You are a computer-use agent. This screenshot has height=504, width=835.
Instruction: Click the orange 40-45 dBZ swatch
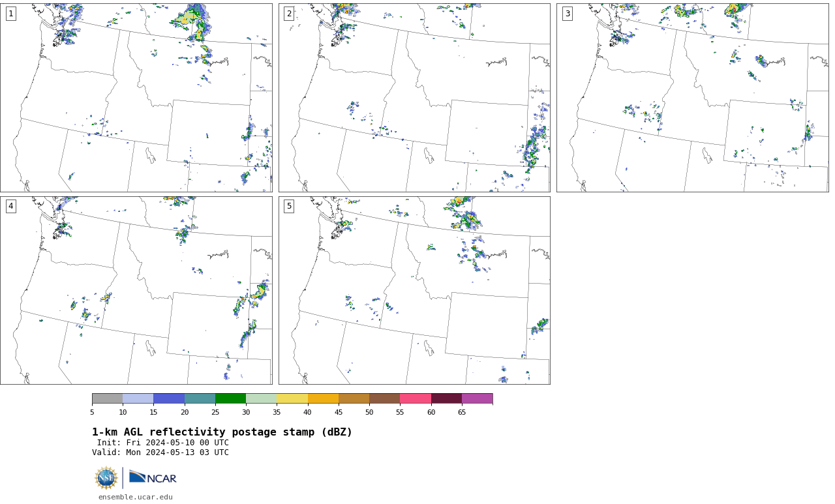click(323, 398)
